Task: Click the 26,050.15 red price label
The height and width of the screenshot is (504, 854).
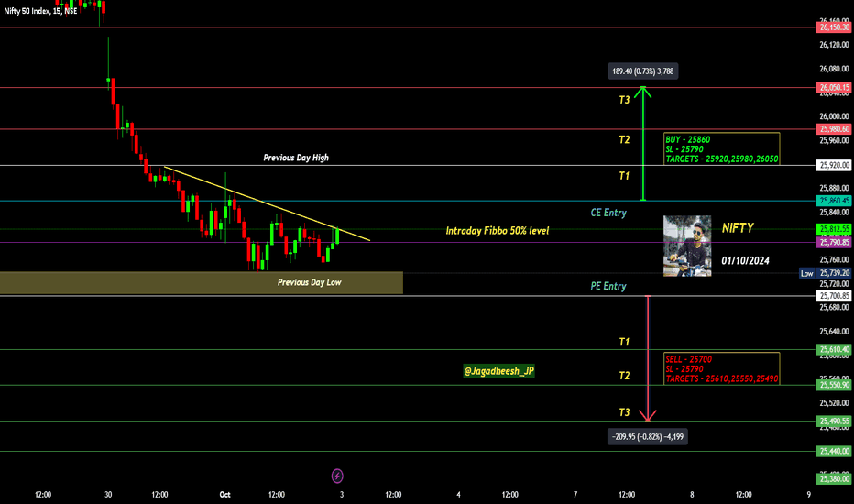Action: coord(833,87)
